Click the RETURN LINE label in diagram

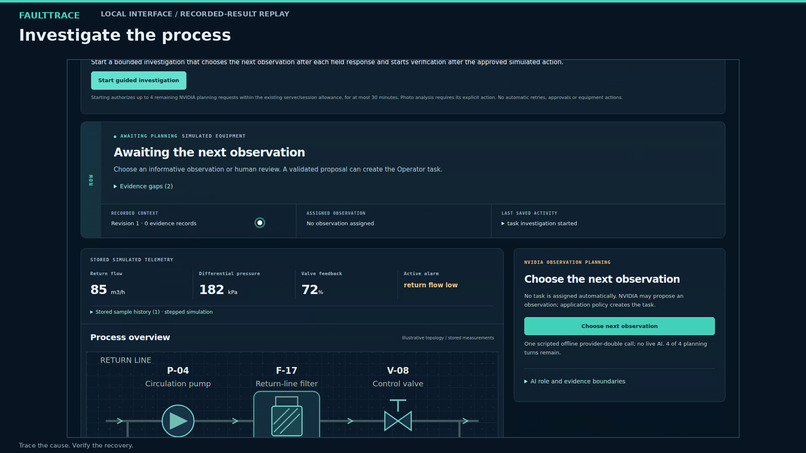(125, 360)
